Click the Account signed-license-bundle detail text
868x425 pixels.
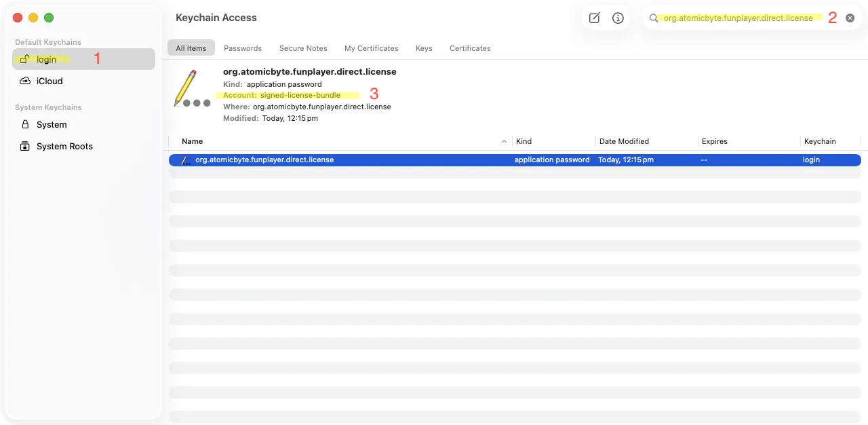(x=281, y=95)
